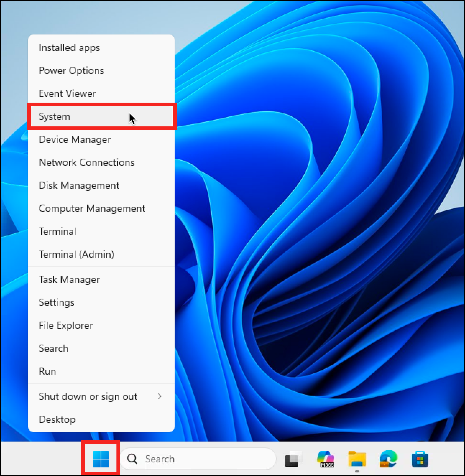Open Terminal (Admin) entry

coord(76,255)
